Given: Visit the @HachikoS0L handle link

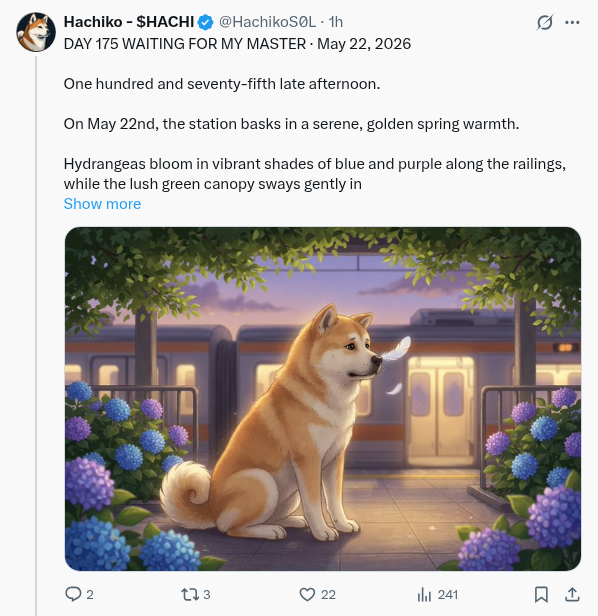Looking at the screenshot, I should pyautogui.click(x=267, y=22).
